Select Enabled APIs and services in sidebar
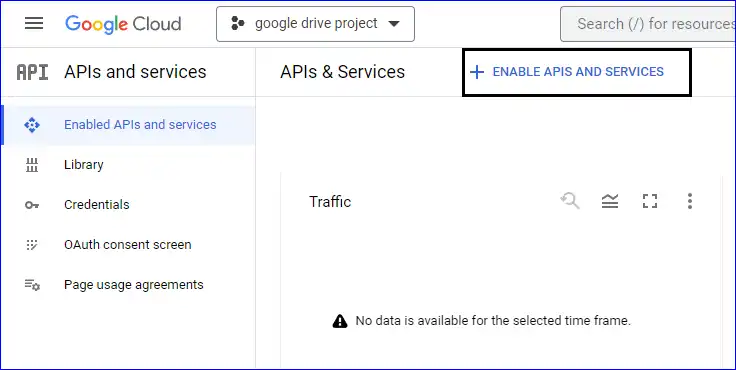 coord(128,125)
